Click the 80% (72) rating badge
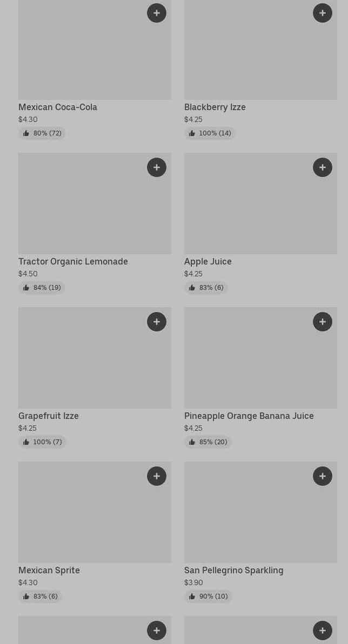The width and height of the screenshot is (348, 644). tap(42, 133)
